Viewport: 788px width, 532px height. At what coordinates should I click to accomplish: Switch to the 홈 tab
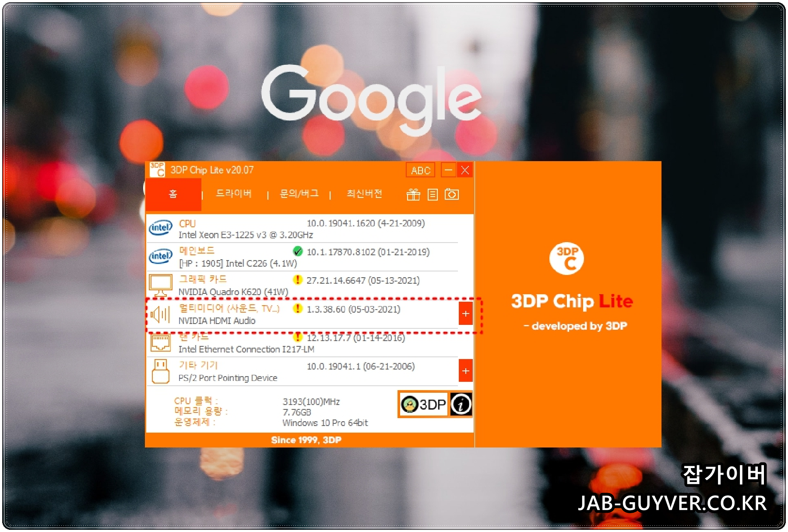pos(173,194)
